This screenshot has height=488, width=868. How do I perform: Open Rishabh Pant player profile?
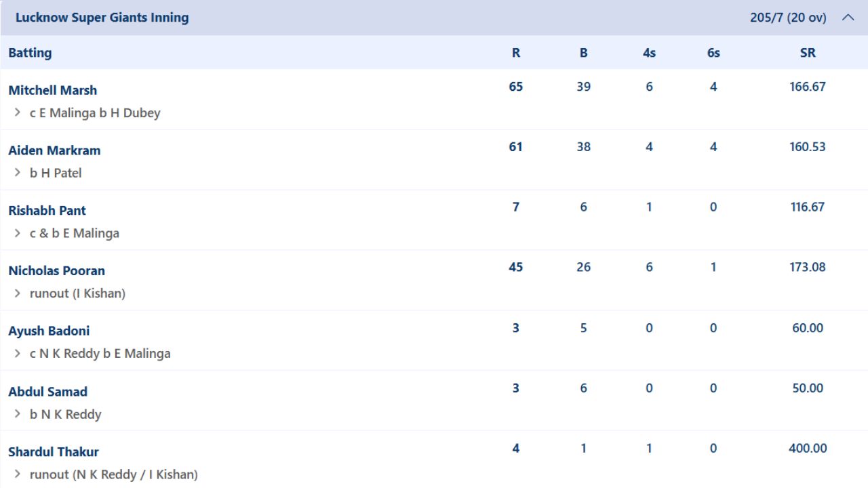(47, 210)
